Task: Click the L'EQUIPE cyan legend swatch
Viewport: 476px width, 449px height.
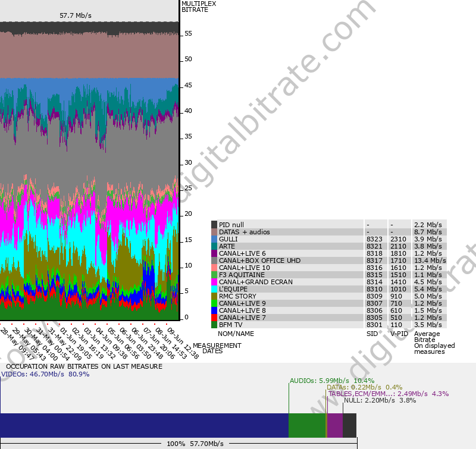Action: click(x=214, y=289)
